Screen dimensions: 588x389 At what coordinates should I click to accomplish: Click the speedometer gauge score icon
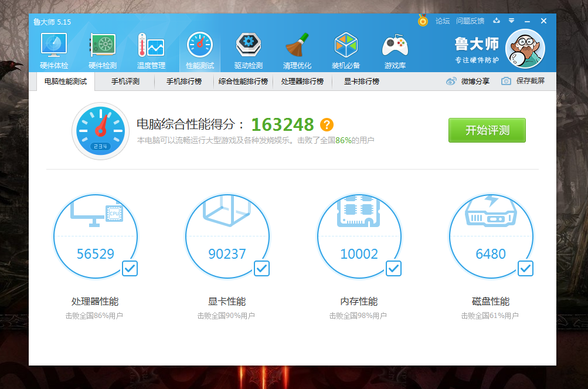(x=100, y=131)
